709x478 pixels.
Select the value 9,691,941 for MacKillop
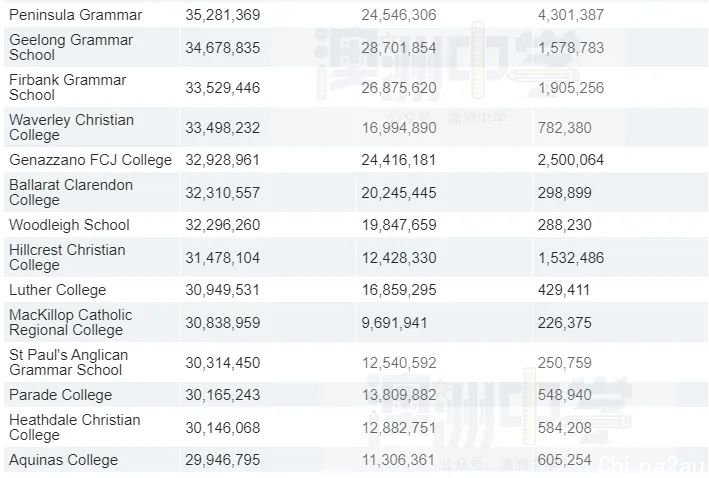tap(394, 323)
